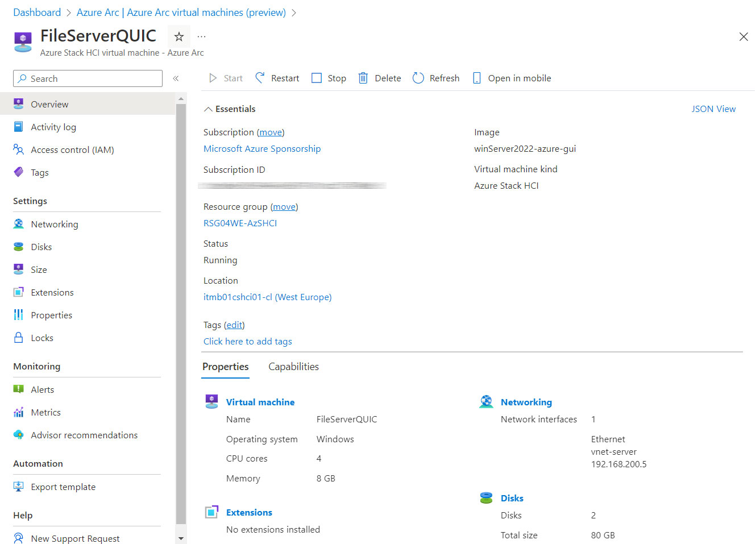
Task: Collapse the left navigation sidebar
Action: (176, 78)
